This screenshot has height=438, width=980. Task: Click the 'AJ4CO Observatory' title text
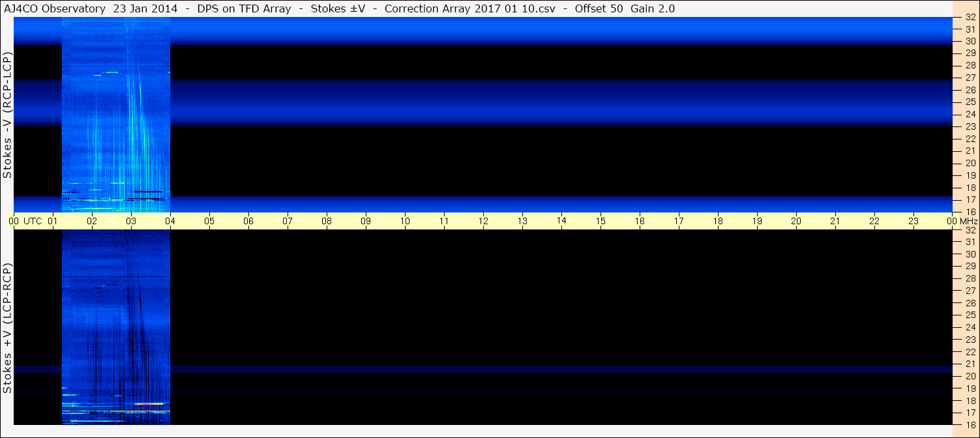(55, 8)
